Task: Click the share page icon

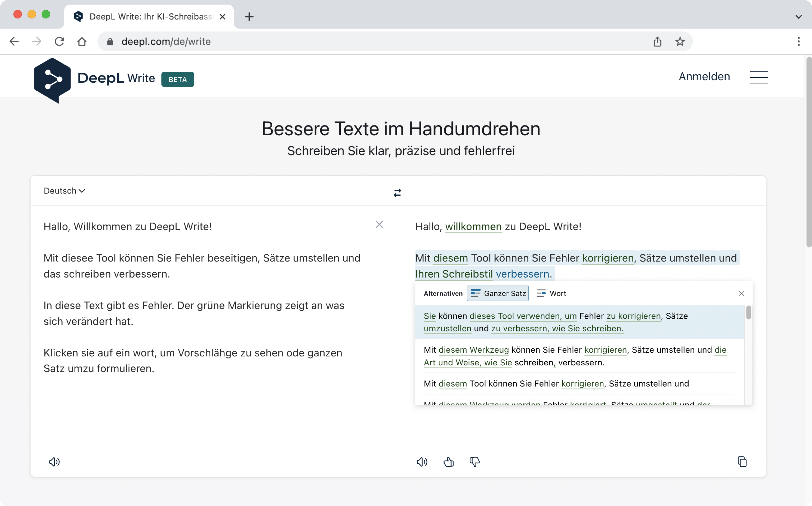Action: (x=657, y=42)
